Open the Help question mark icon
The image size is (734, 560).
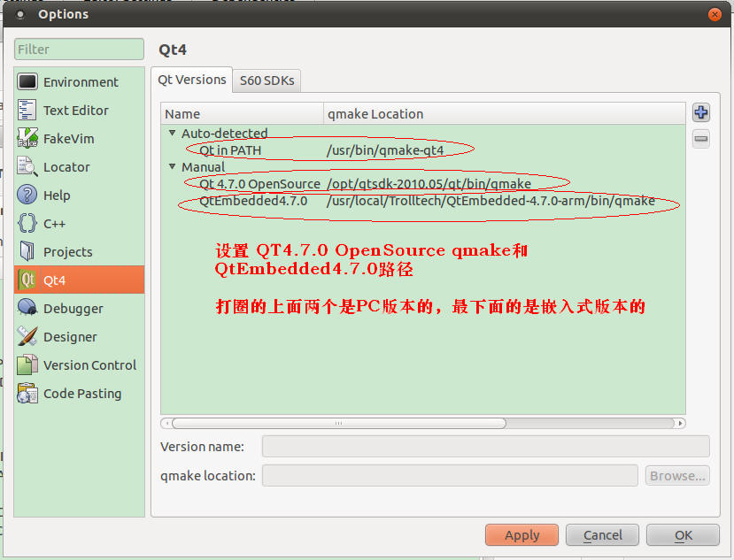27,195
